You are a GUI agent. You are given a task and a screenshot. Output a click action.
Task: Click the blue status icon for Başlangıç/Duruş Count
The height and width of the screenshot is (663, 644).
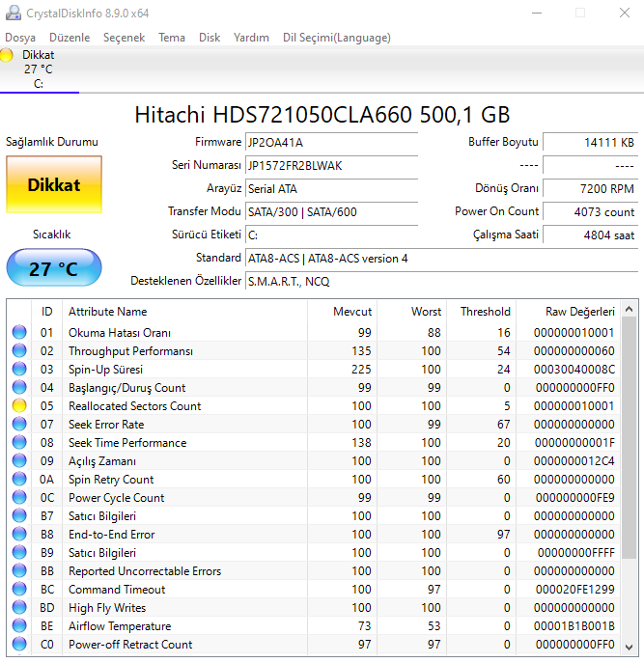[x=19, y=387]
